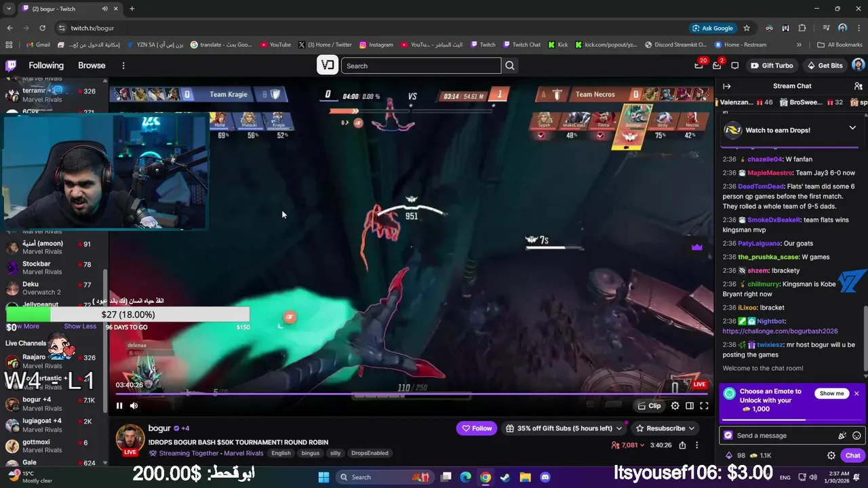The height and width of the screenshot is (488, 868).
Task: Mute the stream player volume
Action: pos(134,406)
